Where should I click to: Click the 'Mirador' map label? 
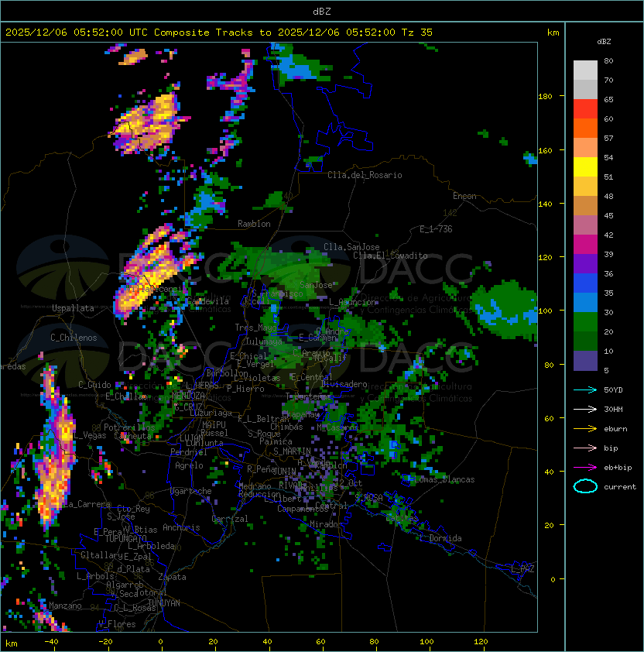click(x=326, y=524)
